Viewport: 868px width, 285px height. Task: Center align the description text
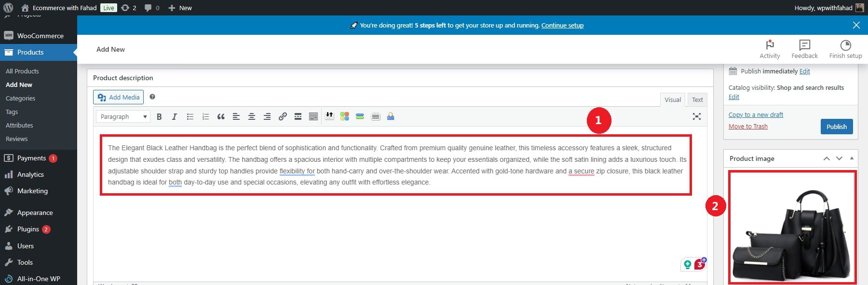pos(252,116)
